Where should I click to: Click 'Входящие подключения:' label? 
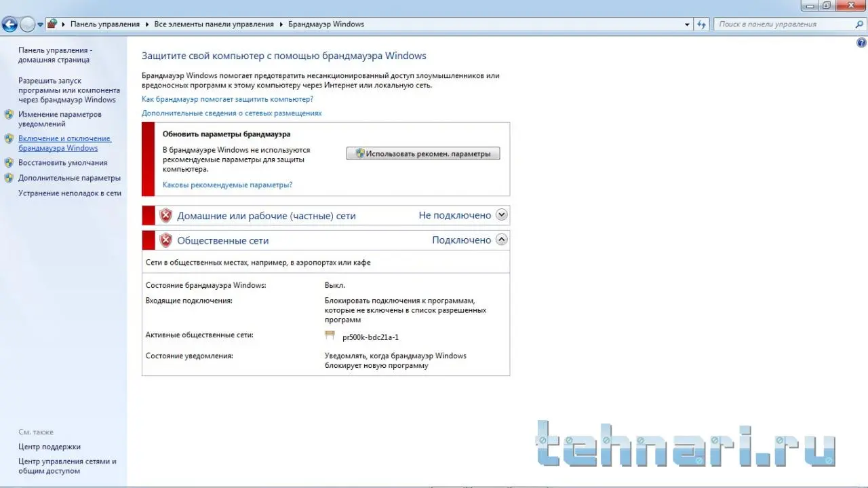click(189, 300)
